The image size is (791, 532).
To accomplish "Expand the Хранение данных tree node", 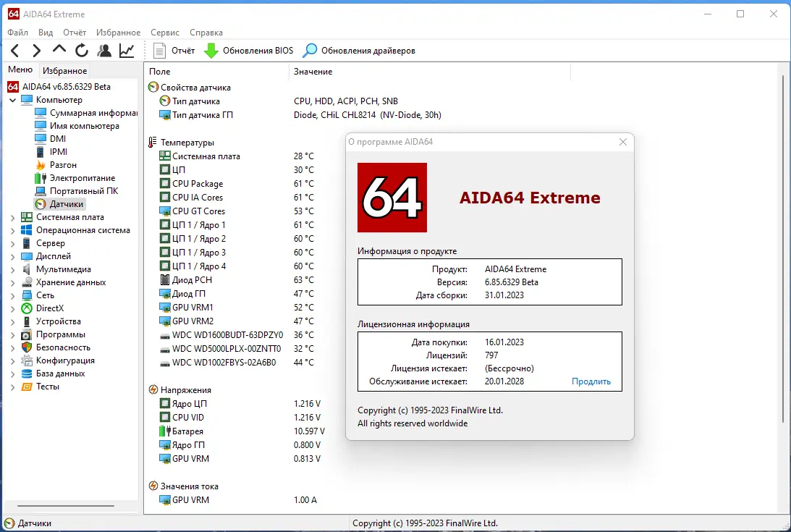I will pos(12,283).
